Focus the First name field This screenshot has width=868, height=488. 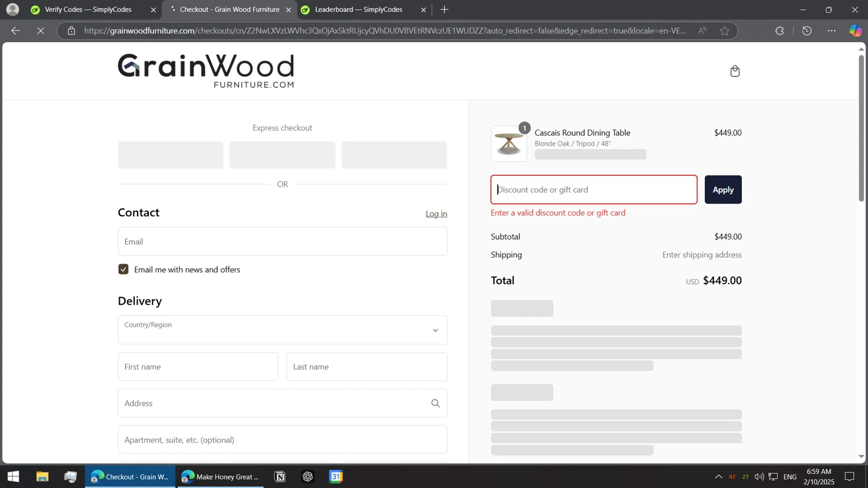pyautogui.click(x=198, y=367)
